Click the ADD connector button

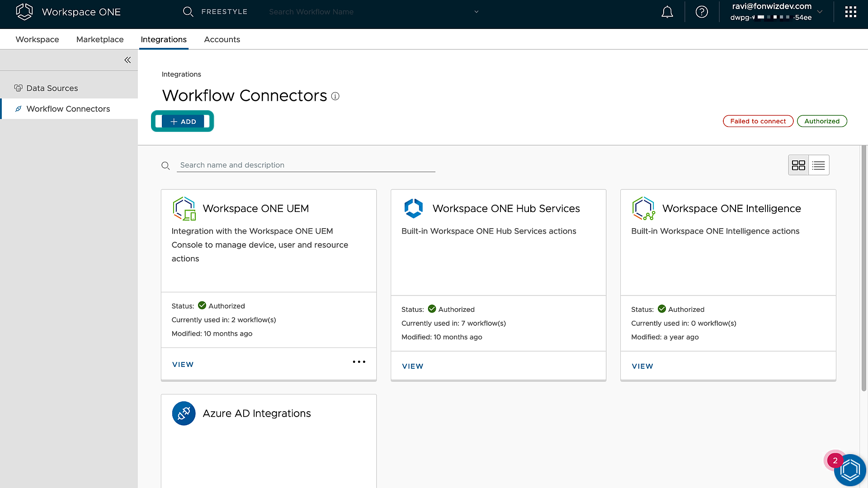point(183,122)
